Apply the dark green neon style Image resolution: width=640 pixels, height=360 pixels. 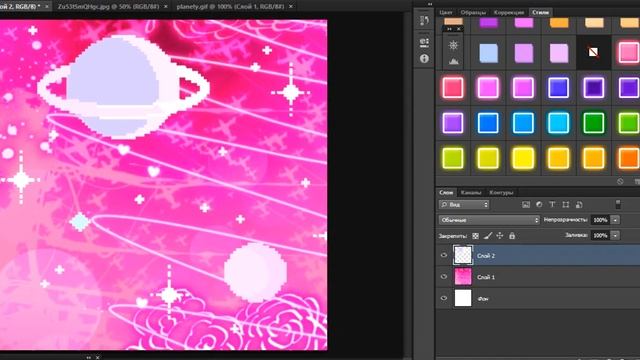tap(593, 123)
